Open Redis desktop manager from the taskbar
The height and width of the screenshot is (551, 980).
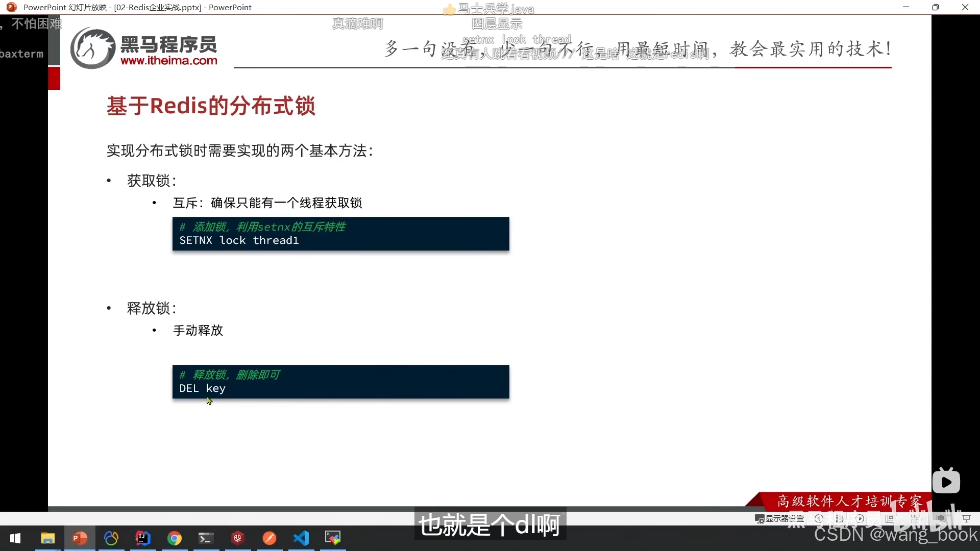[238, 538]
